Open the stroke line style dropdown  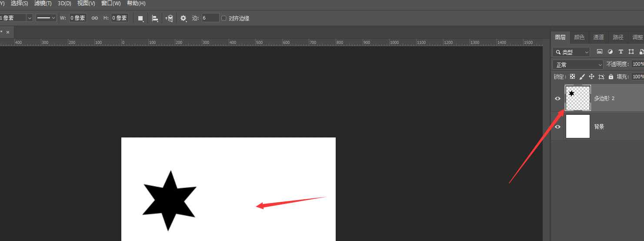tap(46, 18)
